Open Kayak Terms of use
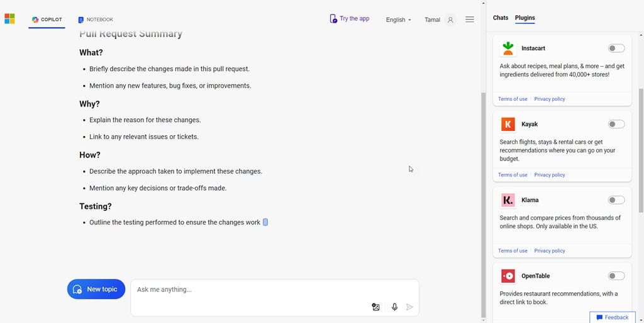This screenshot has height=323, width=644. [x=513, y=175]
